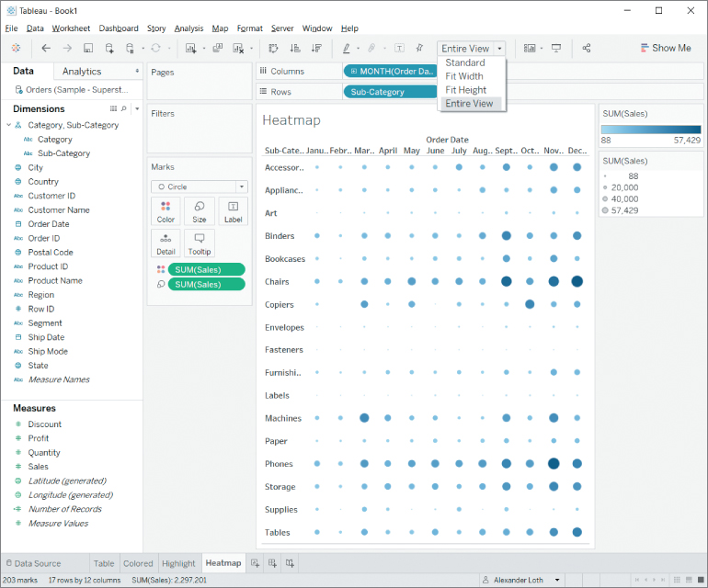Open the Worksheet menu
This screenshot has height=588, width=708.
[71, 28]
